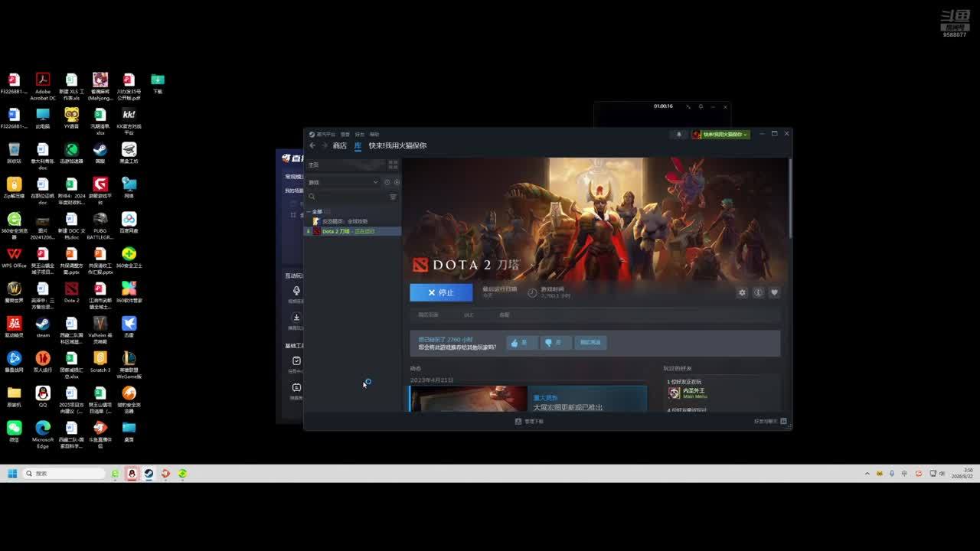This screenshot has width=980, height=551.
Task: Open the Windows Start menu
Action: pyautogui.click(x=12, y=474)
